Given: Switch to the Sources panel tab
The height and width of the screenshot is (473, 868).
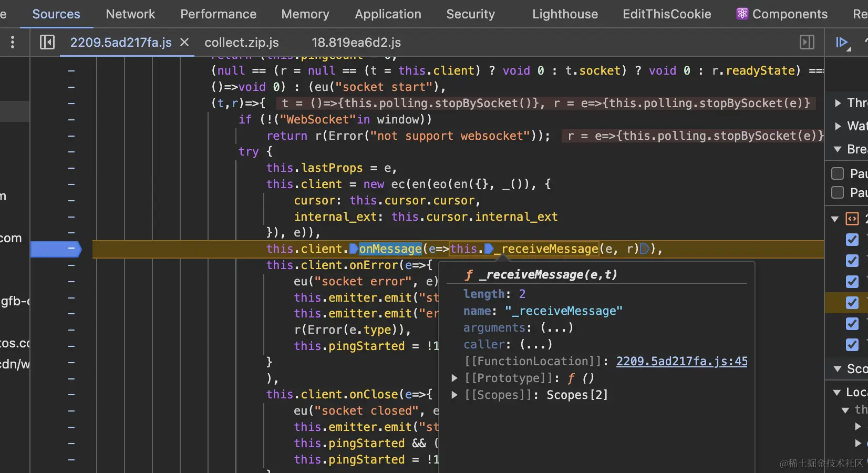Looking at the screenshot, I should pyautogui.click(x=56, y=14).
